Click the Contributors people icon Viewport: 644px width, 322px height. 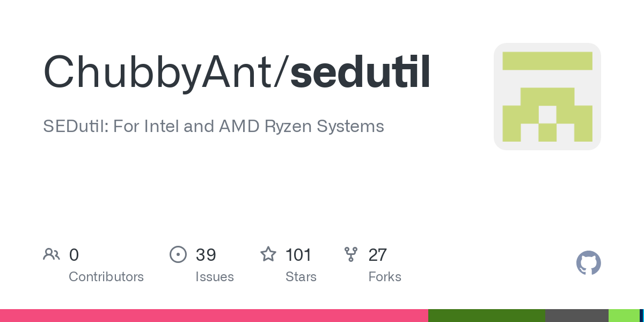point(52,254)
